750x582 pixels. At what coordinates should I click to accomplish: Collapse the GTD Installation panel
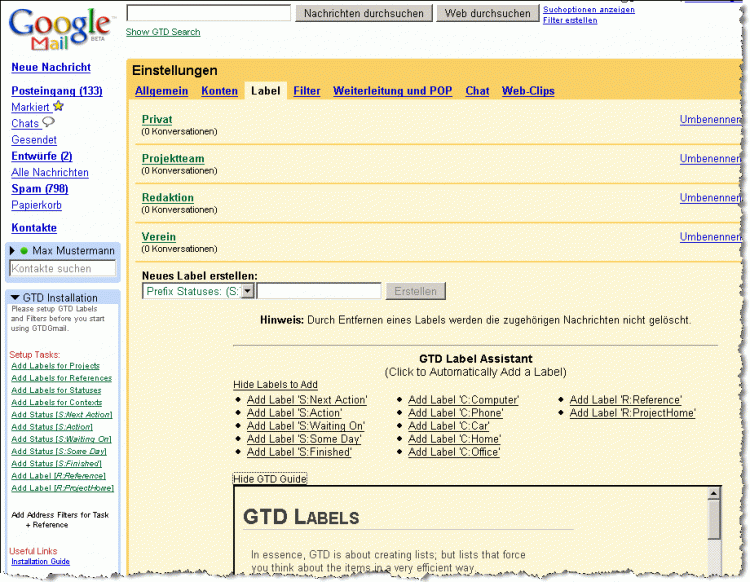tap(15, 298)
